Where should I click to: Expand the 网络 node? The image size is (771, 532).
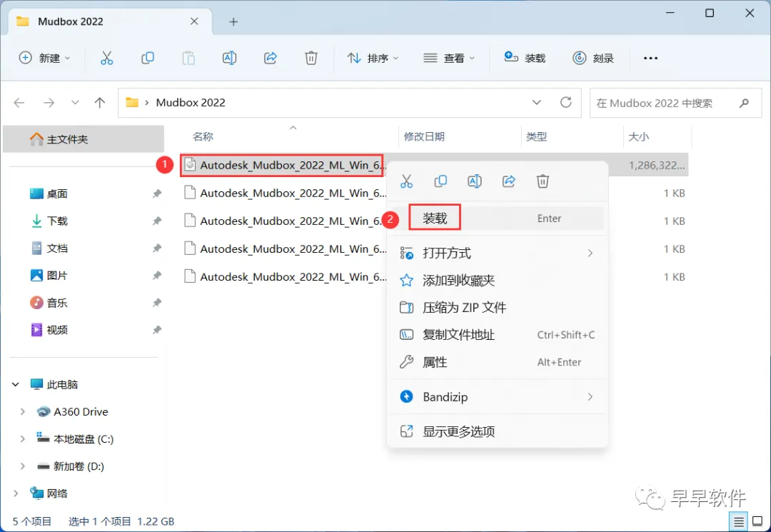[x=16, y=493]
